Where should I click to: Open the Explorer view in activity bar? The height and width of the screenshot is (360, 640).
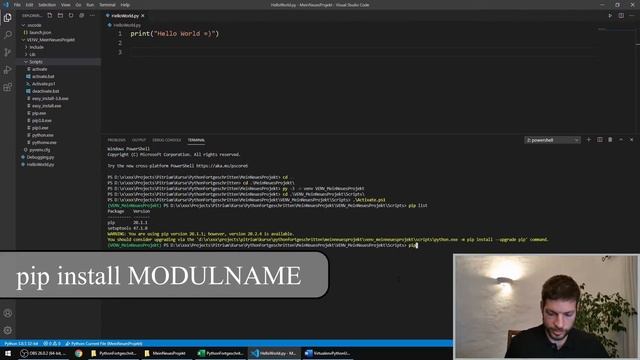tap(7, 18)
